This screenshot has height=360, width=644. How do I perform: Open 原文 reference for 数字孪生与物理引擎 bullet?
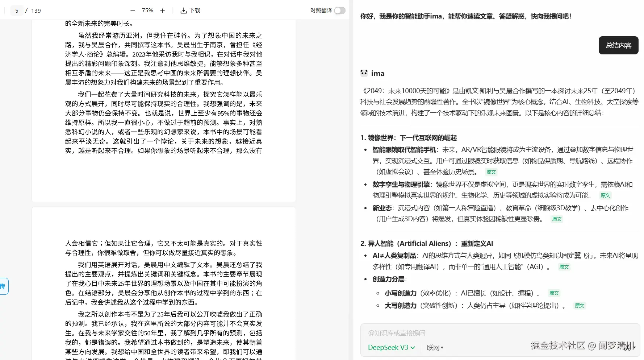click(605, 195)
